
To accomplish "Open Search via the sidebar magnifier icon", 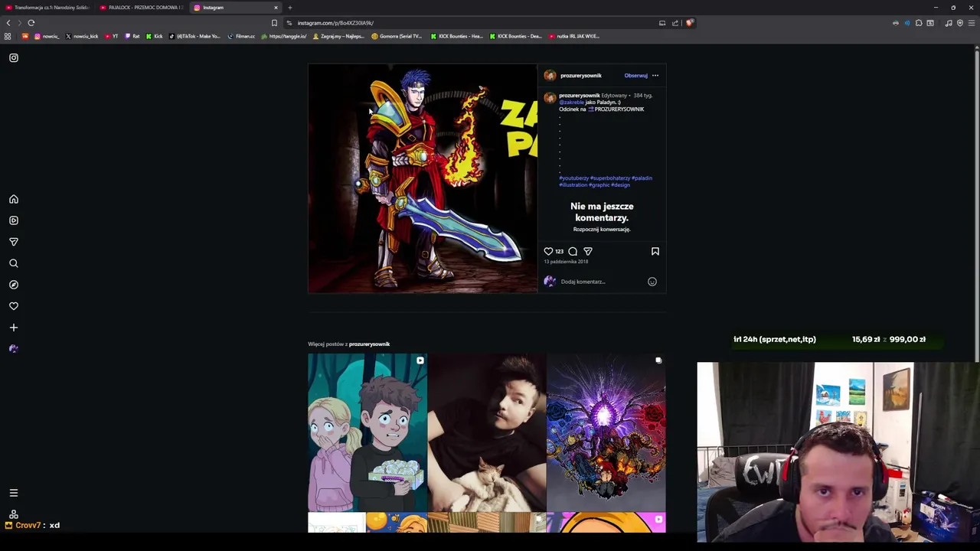I will coord(13,263).
